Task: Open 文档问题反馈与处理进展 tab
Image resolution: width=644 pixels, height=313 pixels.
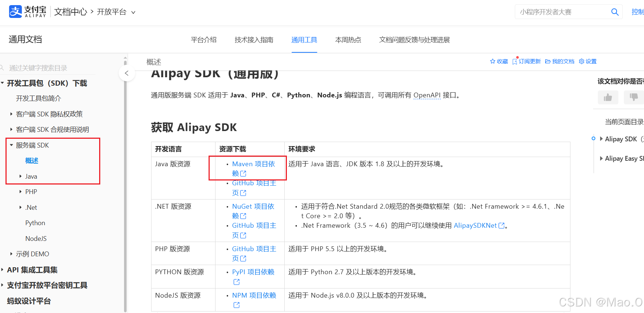Action: [415, 40]
